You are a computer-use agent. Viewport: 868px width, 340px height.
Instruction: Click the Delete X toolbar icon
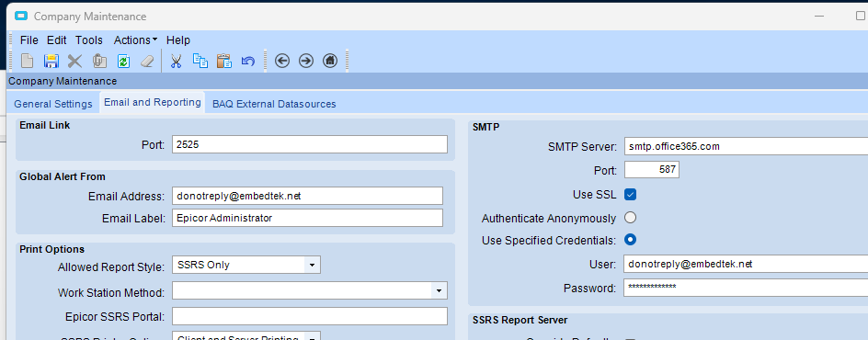click(74, 61)
